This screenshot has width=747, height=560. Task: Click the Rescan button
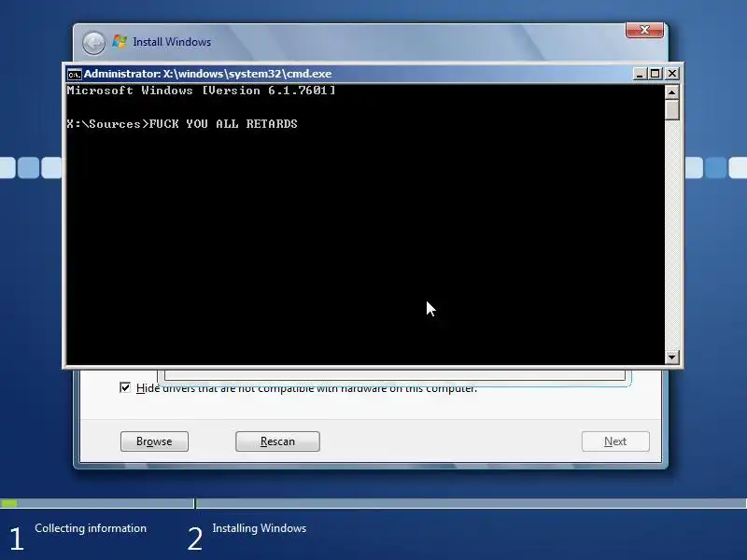click(x=277, y=441)
